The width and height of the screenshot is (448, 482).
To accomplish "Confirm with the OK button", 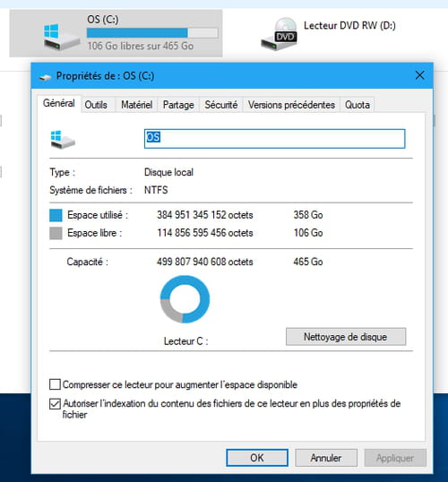I will coord(257,458).
